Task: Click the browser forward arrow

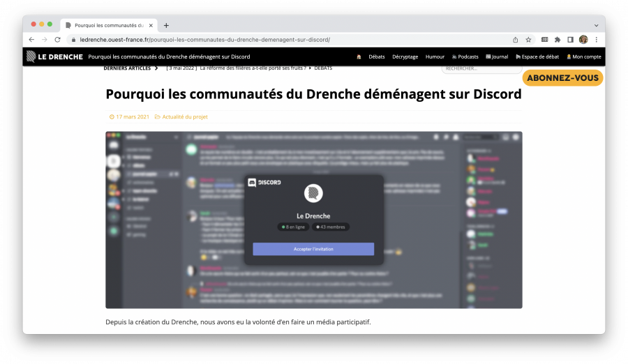Action: (x=45, y=40)
